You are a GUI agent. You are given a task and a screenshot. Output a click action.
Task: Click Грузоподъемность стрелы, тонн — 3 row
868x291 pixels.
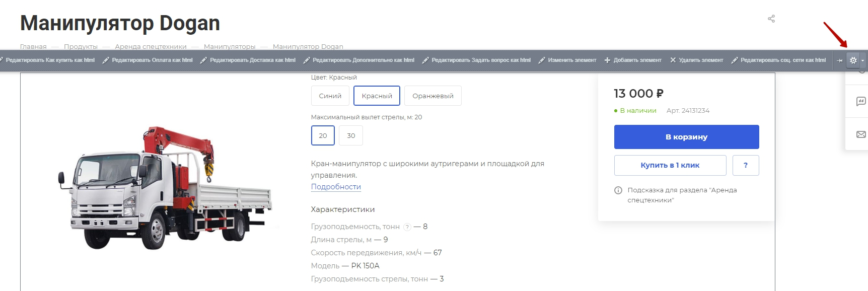pyautogui.click(x=378, y=279)
